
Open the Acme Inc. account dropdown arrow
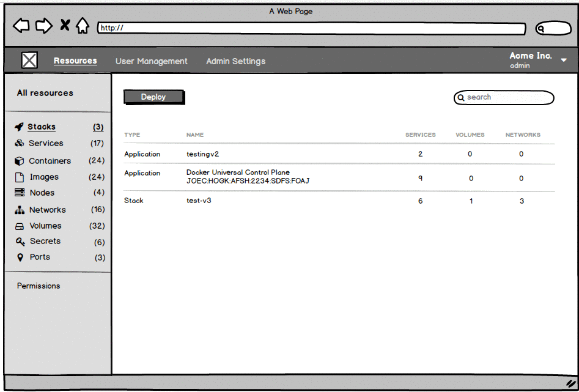pos(564,60)
